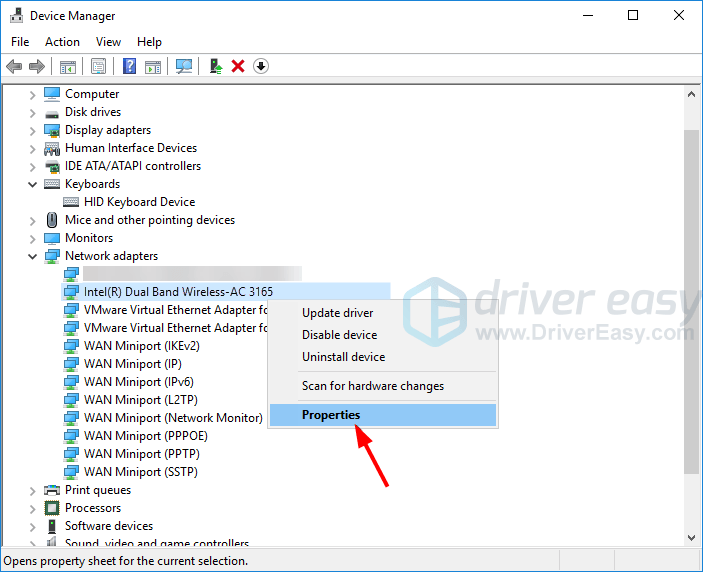Click the HID Keyboard Device icon
This screenshot has width=703, height=572.
[71, 202]
